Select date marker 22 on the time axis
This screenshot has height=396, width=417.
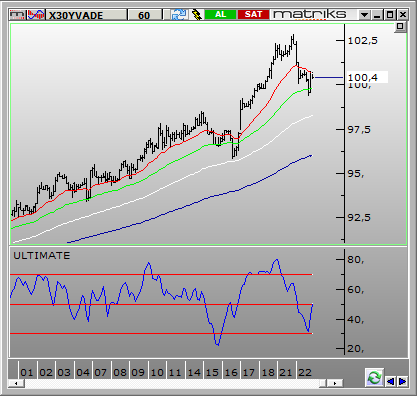coord(305,372)
